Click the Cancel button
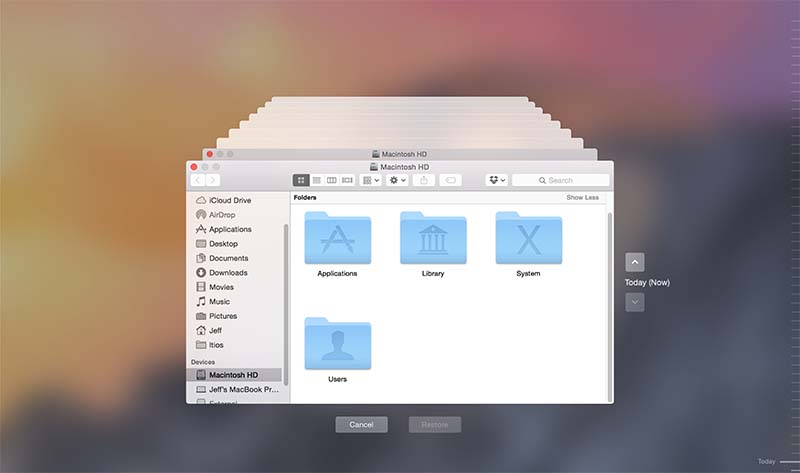800x473 pixels. pyautogui.click(x=361, y=425)
